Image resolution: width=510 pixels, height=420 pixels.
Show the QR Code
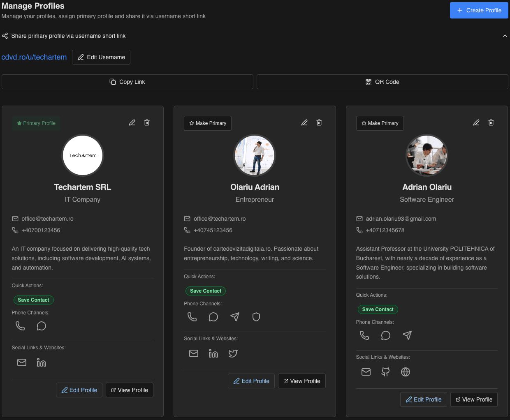click(x=382, y=82)
